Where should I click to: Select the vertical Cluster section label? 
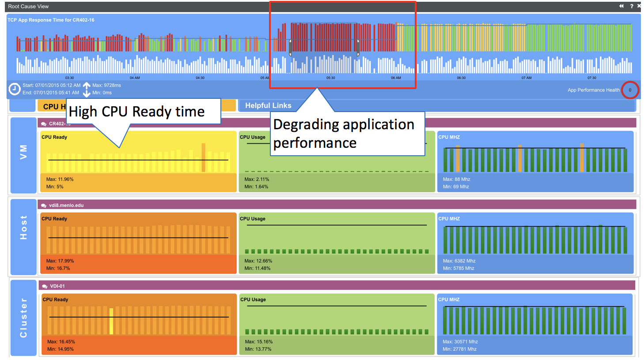pos(23,318)
